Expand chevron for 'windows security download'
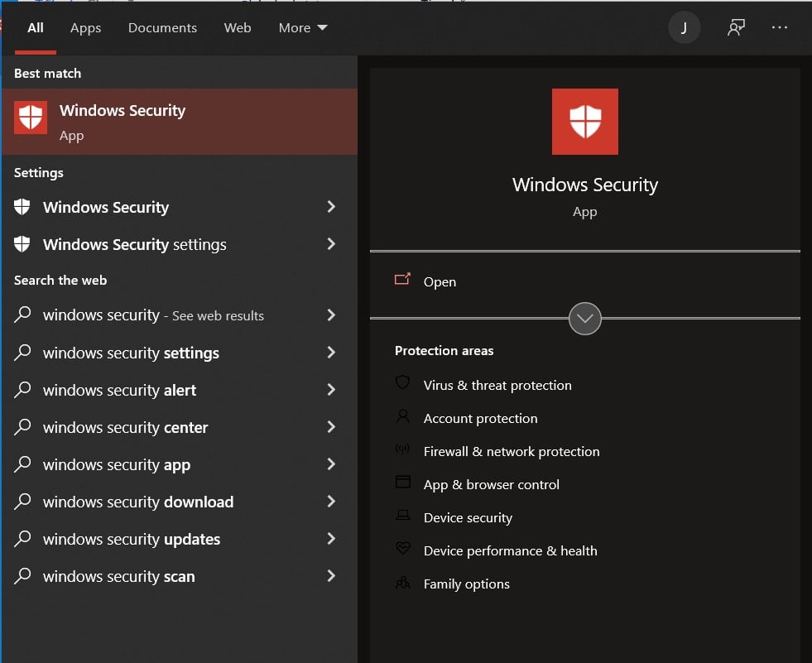Image resolution: width=812 pixels, height=663 pixels. pos(331,502)
